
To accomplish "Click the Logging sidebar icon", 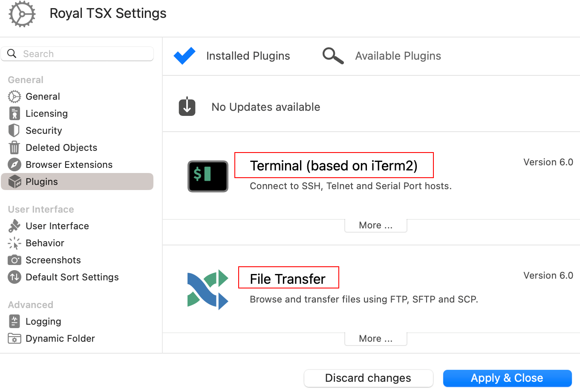I will 14,321.
